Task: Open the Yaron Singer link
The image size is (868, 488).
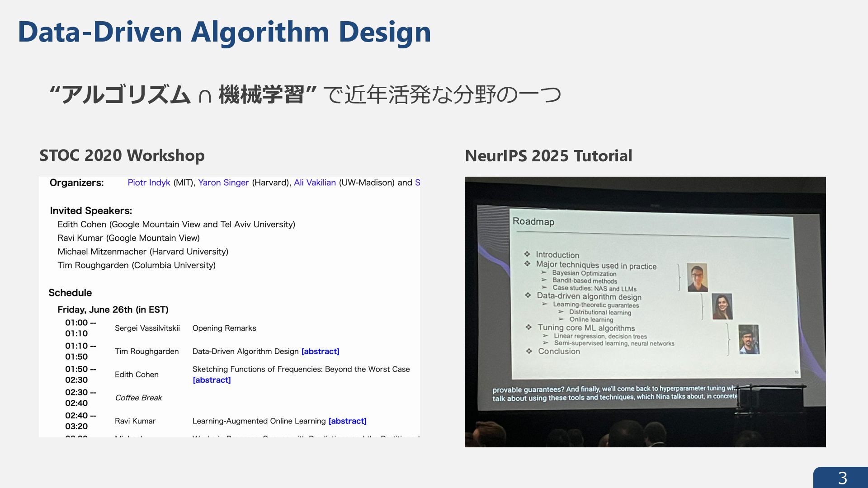Action: pos(223,183)
